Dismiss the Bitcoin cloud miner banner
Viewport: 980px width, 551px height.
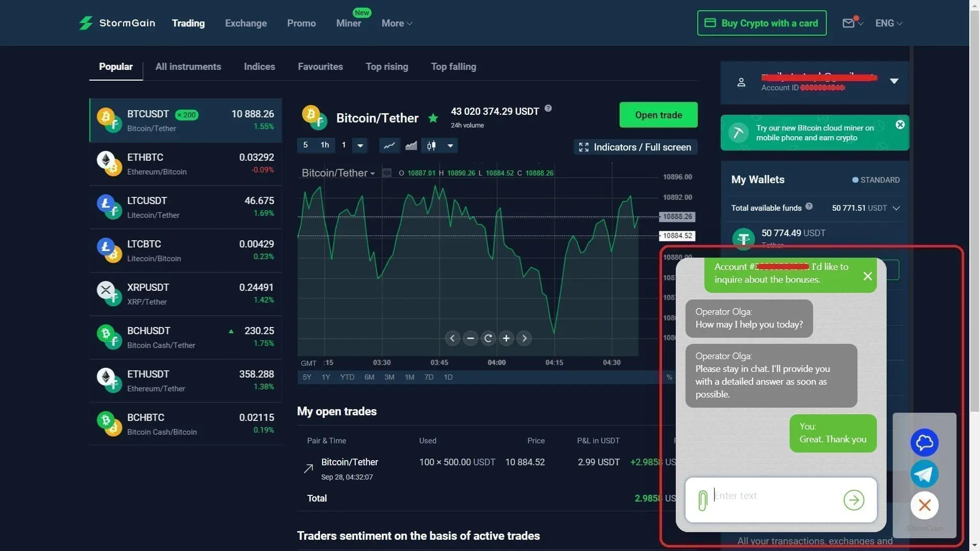tap(900, 124)
